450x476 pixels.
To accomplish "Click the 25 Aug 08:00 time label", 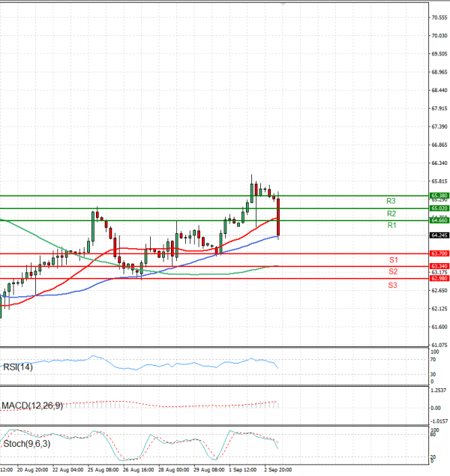I will [103, 469].
